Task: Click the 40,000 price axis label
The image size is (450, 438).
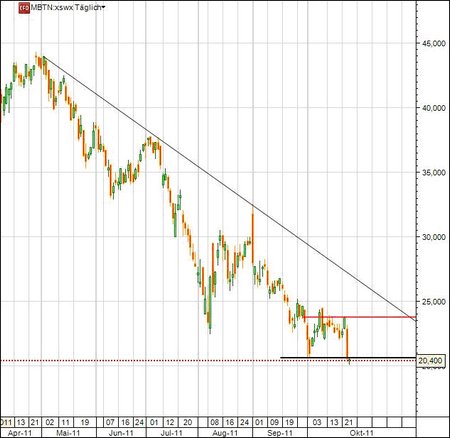Action: 433,108
